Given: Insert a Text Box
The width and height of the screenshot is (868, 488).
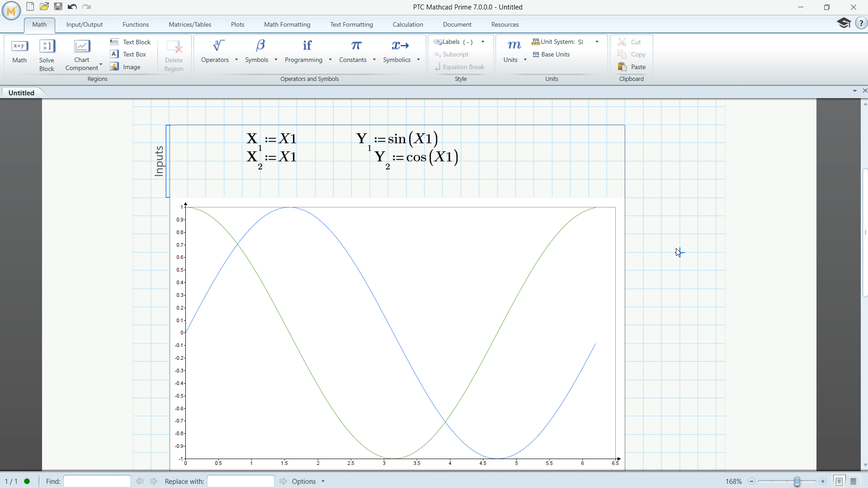Looking at the screenshot, I should pyautogui.click(x=128, y=54).
